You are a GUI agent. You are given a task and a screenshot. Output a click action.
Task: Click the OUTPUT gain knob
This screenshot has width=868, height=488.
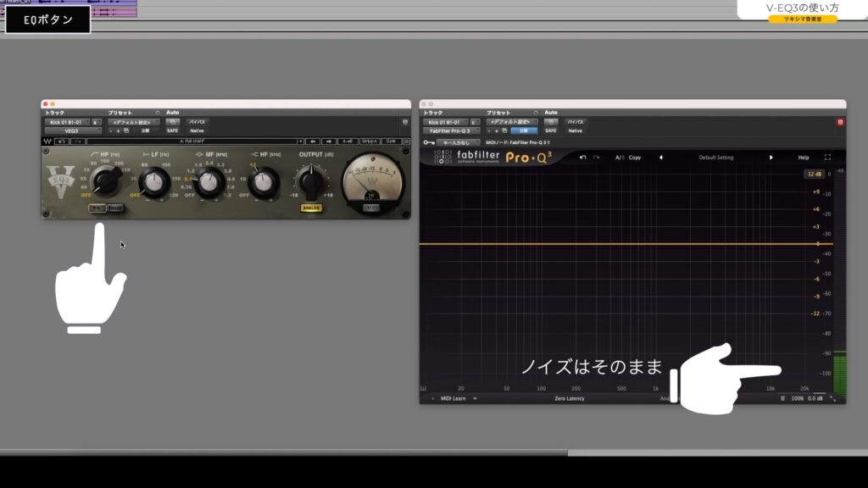[311, 183]
